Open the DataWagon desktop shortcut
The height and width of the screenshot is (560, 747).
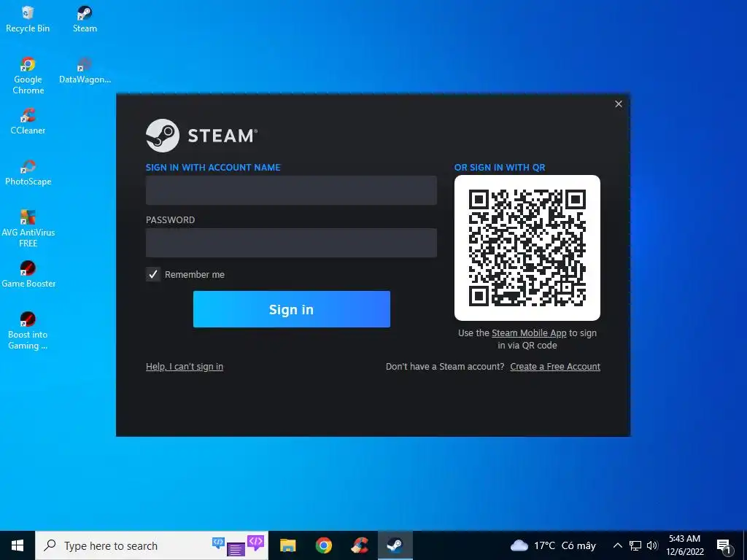tap(85, 70)
